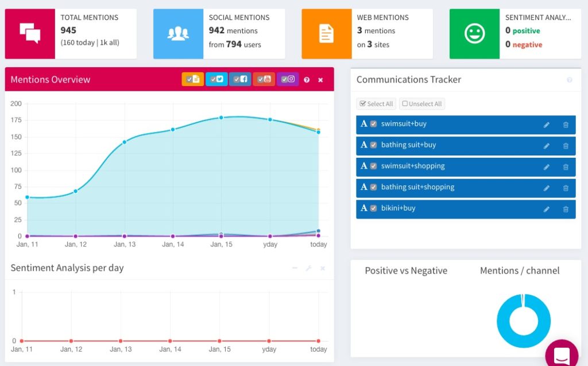Click the Select All button
588x366 pixels.
376,104
